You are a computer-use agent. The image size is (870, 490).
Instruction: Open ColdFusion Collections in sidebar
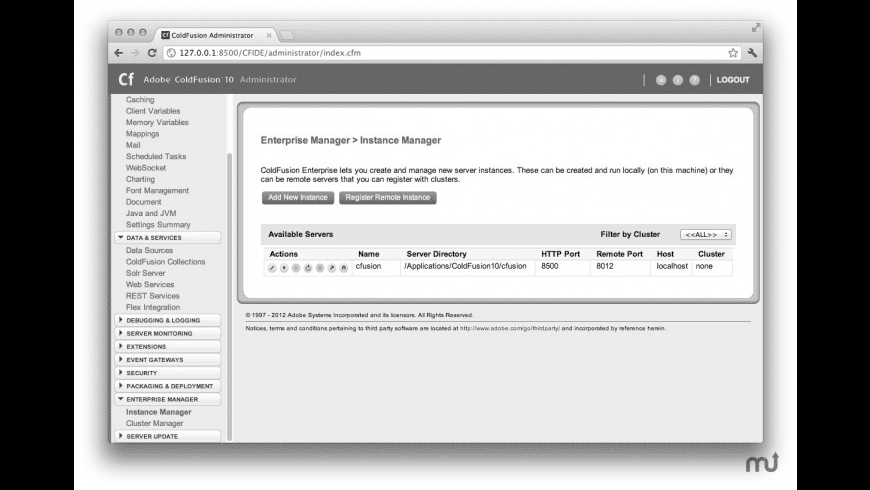click(x=165, y=262)
